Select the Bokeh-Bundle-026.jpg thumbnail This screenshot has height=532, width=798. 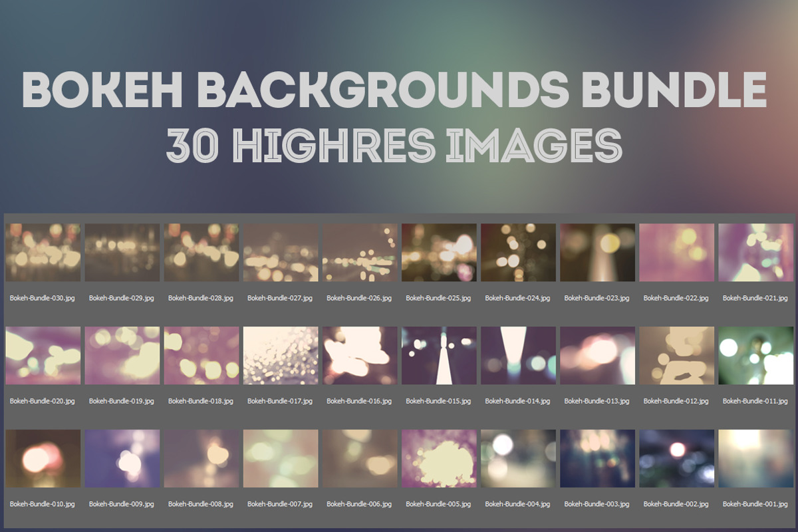360,253
